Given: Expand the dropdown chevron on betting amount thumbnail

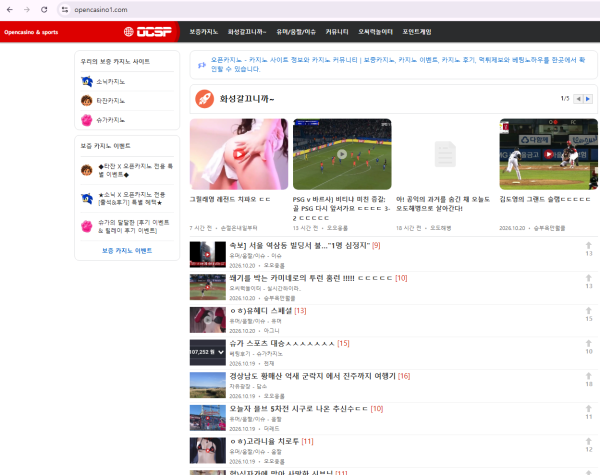Looking at the screenshot, I should tap(221, 352).
